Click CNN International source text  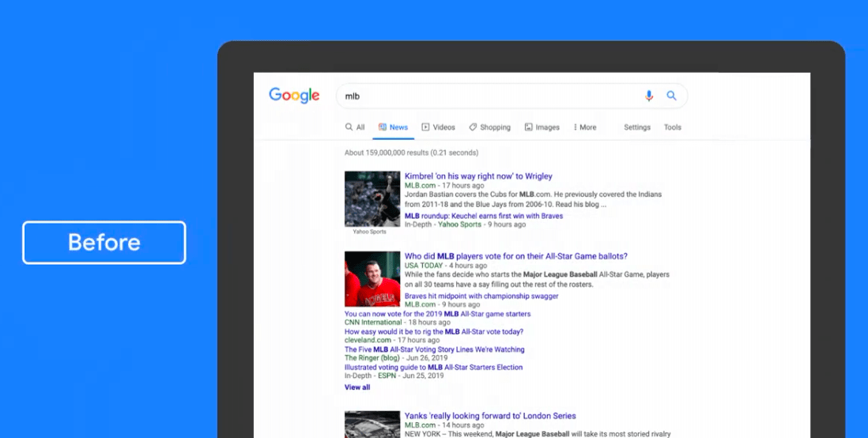point(373,323)
